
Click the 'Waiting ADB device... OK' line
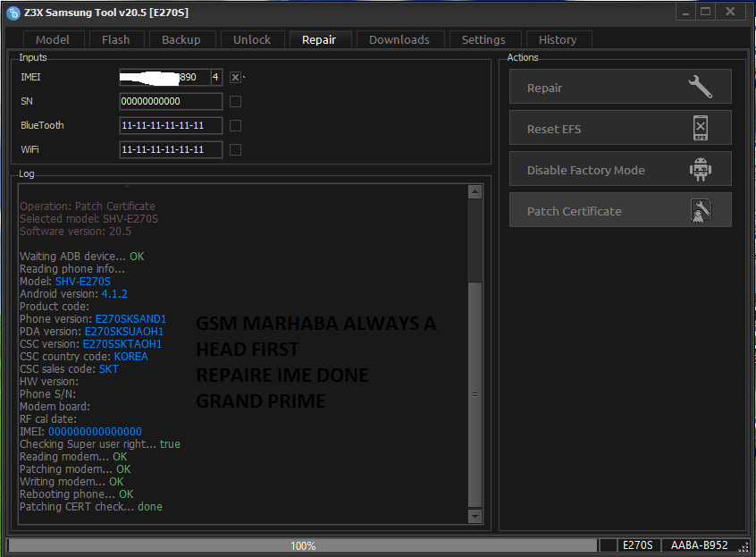pos(82,257)
